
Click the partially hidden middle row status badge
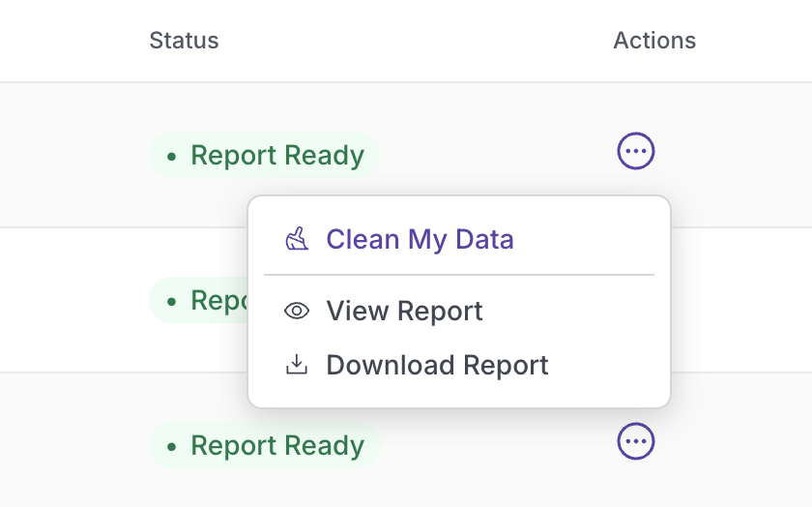tap(199, 300)
